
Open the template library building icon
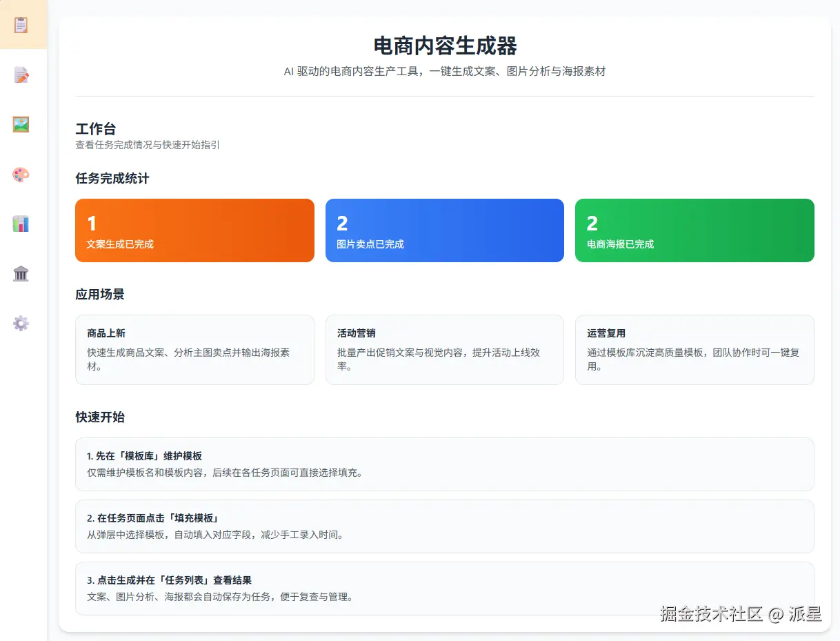[x=21, y=273]
